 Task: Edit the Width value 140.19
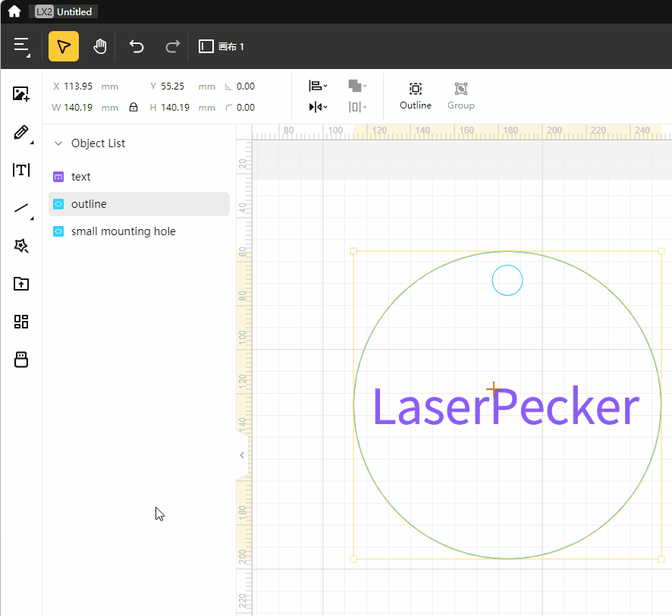click(78, 107)
